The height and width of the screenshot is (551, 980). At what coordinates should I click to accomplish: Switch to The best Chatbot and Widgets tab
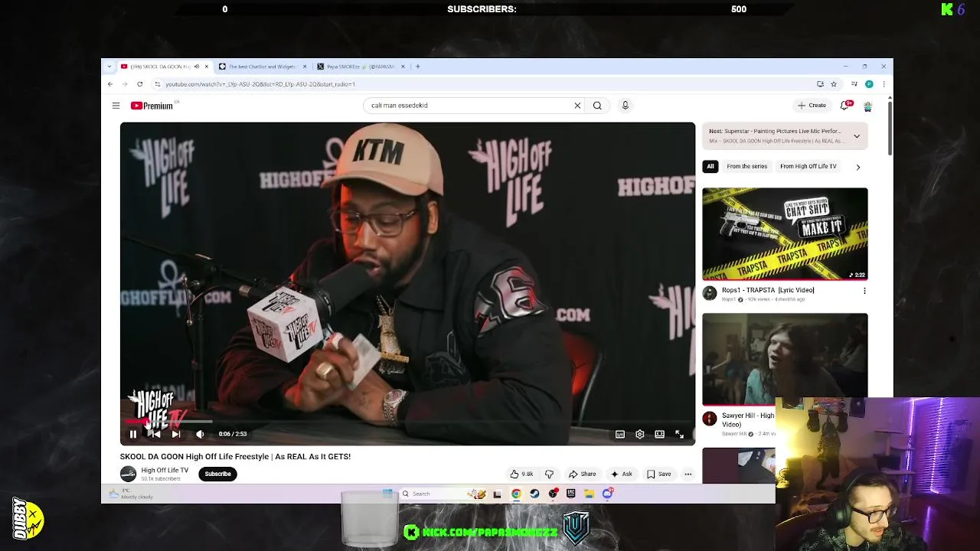[261, 67]
